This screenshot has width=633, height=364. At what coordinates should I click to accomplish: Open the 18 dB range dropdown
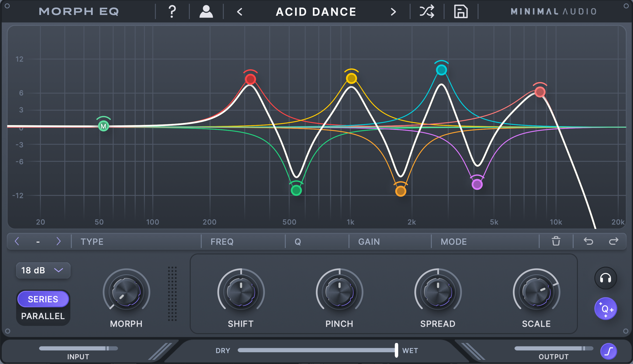click(x=43, y=270)
